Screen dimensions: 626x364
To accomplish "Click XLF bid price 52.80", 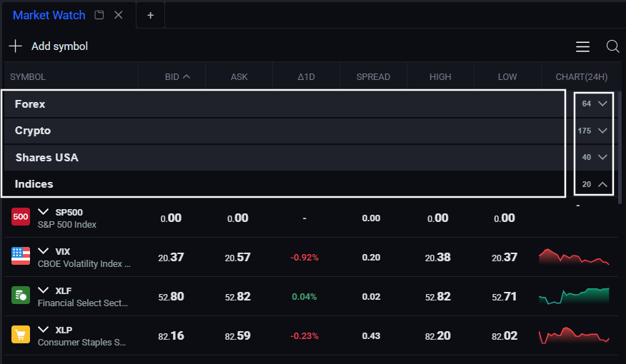I will [171, 297].
